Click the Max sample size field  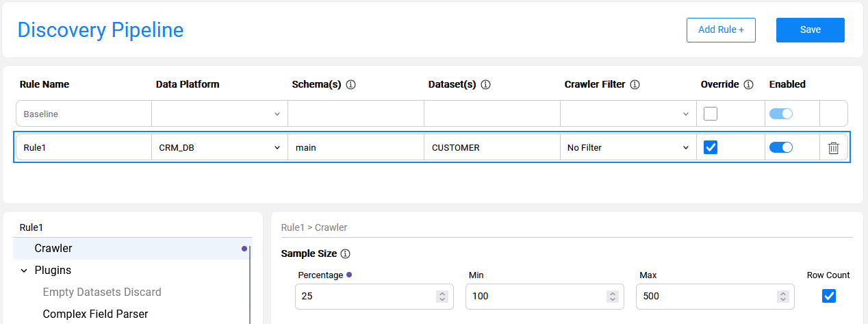tap(705, 297)
